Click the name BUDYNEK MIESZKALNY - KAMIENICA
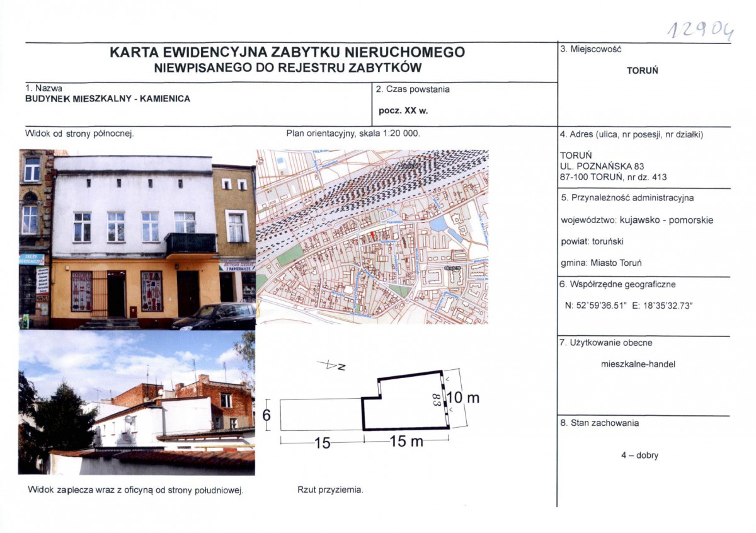Viewport: 756px width, 533px height. [108, 99]
